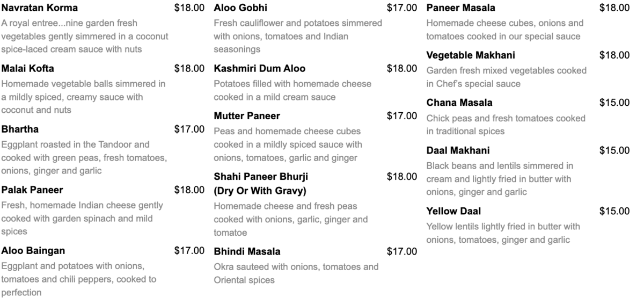Click the Paneer Masala title

click(x=461, y=8)
